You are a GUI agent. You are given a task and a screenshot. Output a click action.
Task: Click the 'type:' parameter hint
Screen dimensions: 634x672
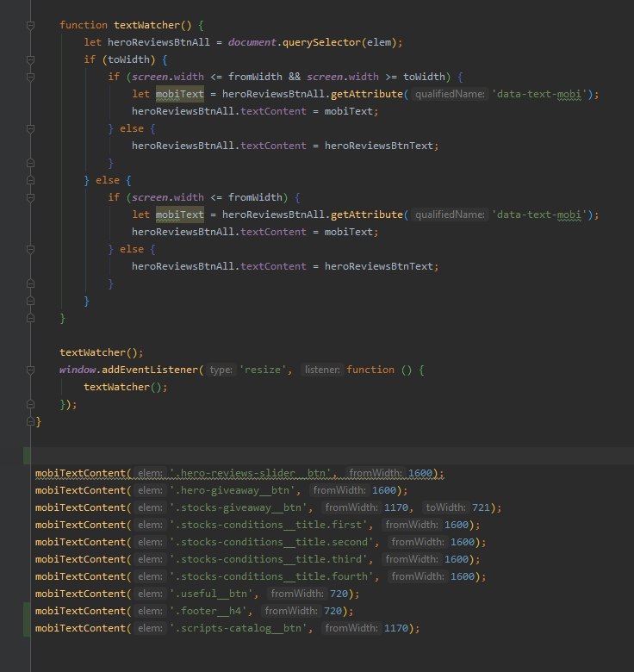pyautogui.click(x=221, y=370)
